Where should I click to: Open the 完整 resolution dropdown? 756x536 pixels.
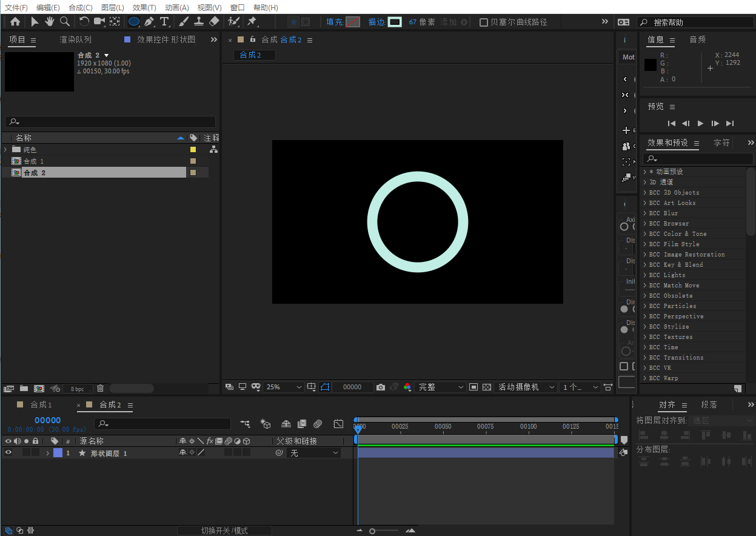[440, 387]
